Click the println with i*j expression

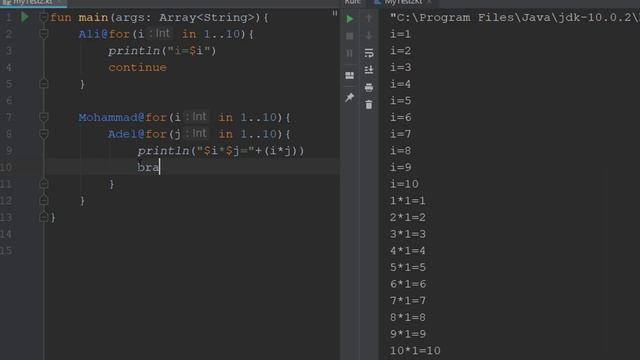(x=221, y=151)
